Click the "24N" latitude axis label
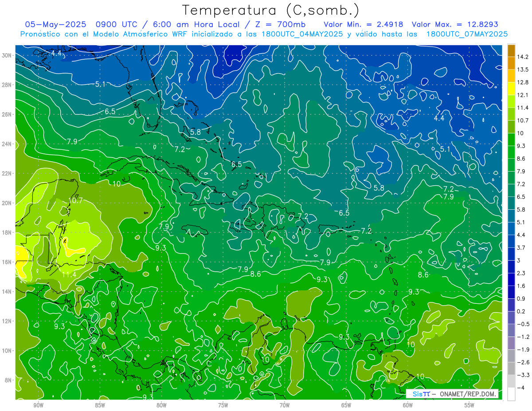The height and width of the screenshot is (411, 532). (7, 144)
